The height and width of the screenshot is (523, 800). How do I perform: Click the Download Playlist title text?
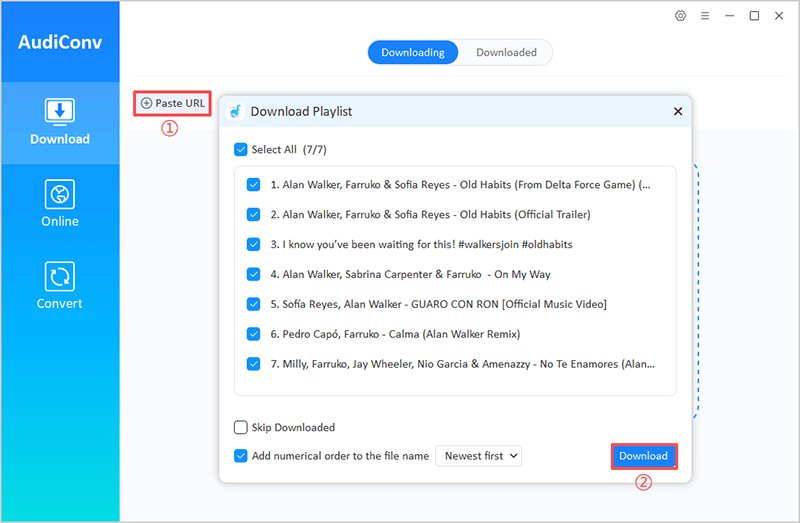[x=301, y=111]
